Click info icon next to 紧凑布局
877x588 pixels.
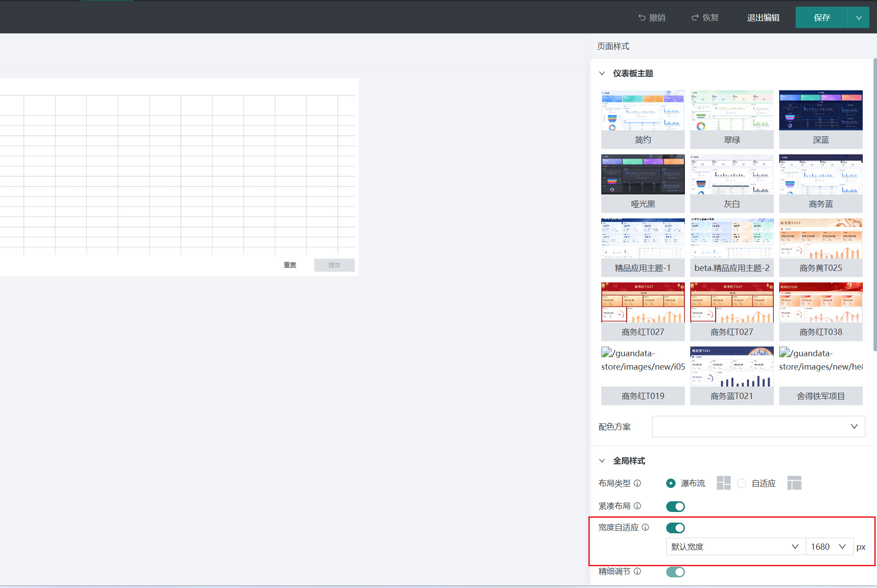click(637, 506)
